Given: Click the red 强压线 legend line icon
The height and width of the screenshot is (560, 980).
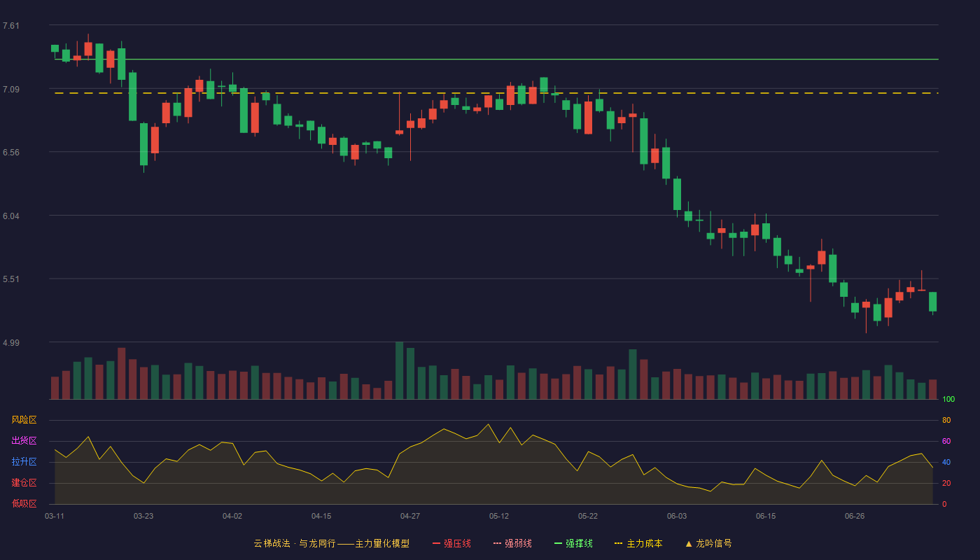Looking at the screenshot, I should click(436, 543).
